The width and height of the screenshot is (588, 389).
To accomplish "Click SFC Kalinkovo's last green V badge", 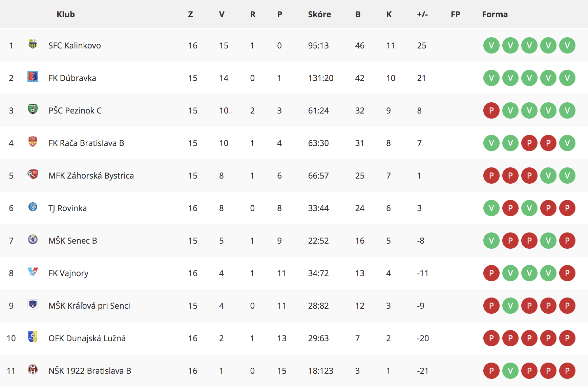I will tap(567, 45).
